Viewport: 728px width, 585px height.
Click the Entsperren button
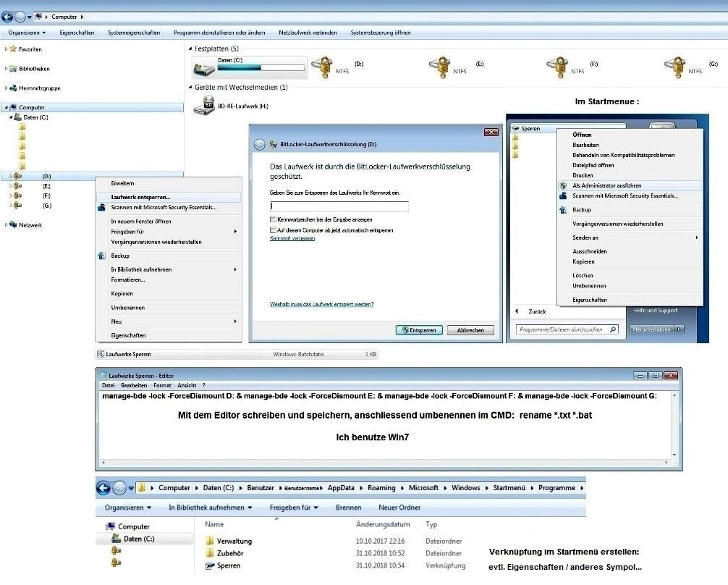click(x=419, y=330)
